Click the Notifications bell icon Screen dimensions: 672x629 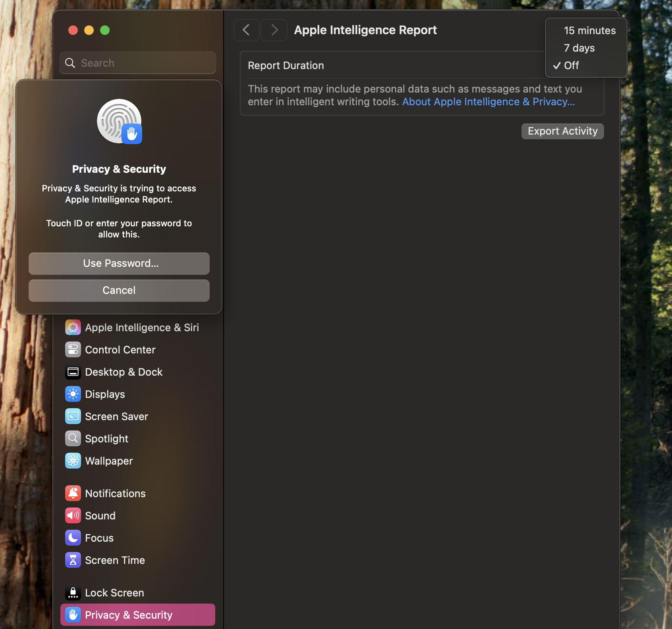(x=73, y=494)
